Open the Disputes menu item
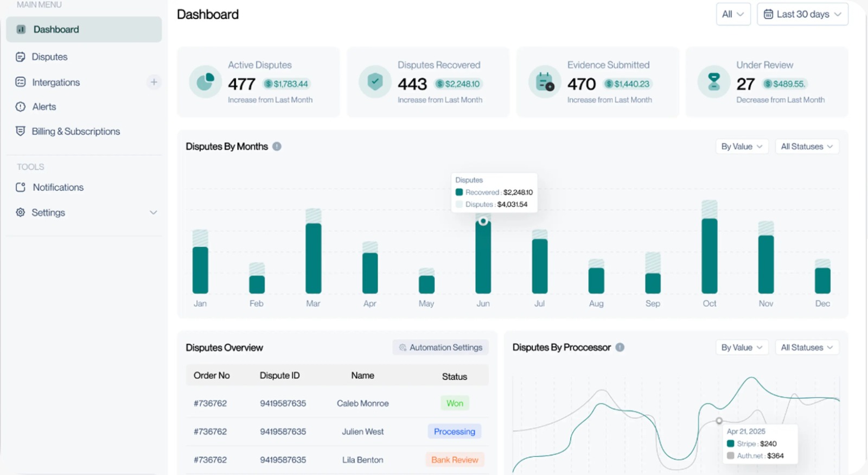Screen dimensions: 868x475 [x=49, y=57]
